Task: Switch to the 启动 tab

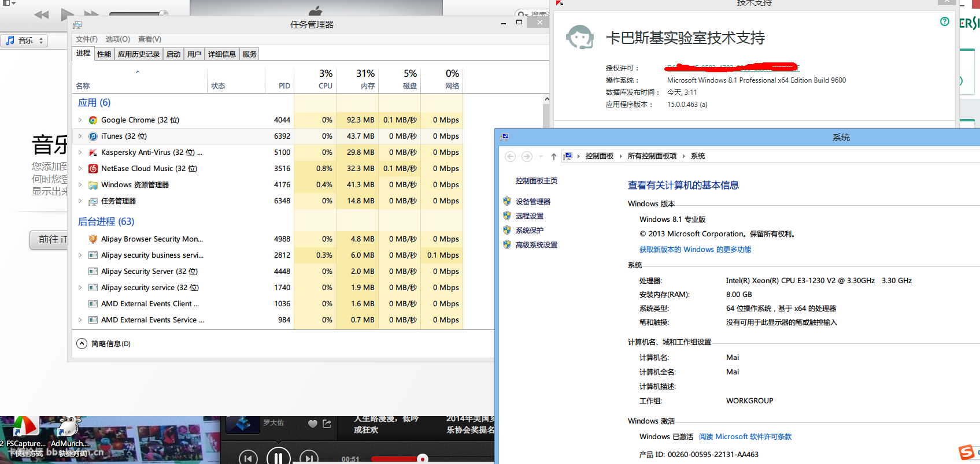Action: click(173, 54)
